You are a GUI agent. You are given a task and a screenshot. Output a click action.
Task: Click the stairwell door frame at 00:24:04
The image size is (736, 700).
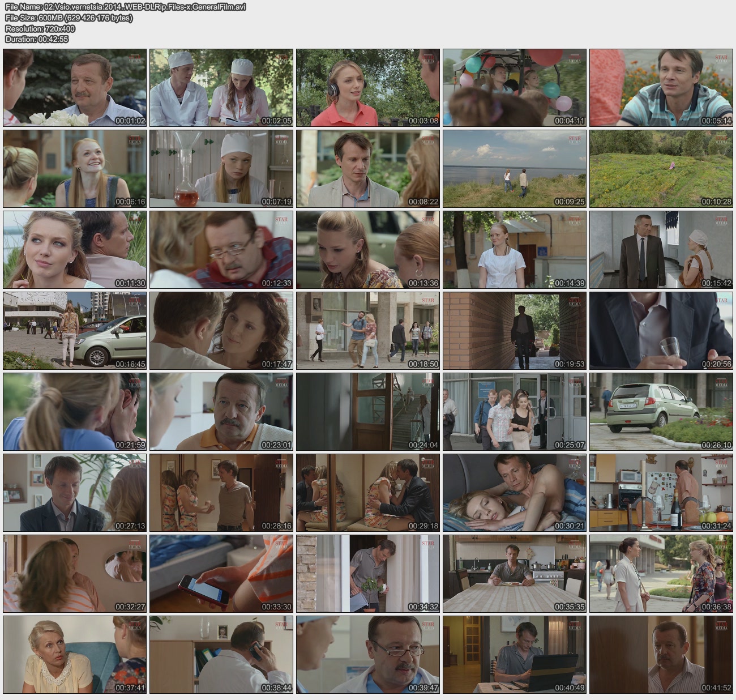pos(368,412)
